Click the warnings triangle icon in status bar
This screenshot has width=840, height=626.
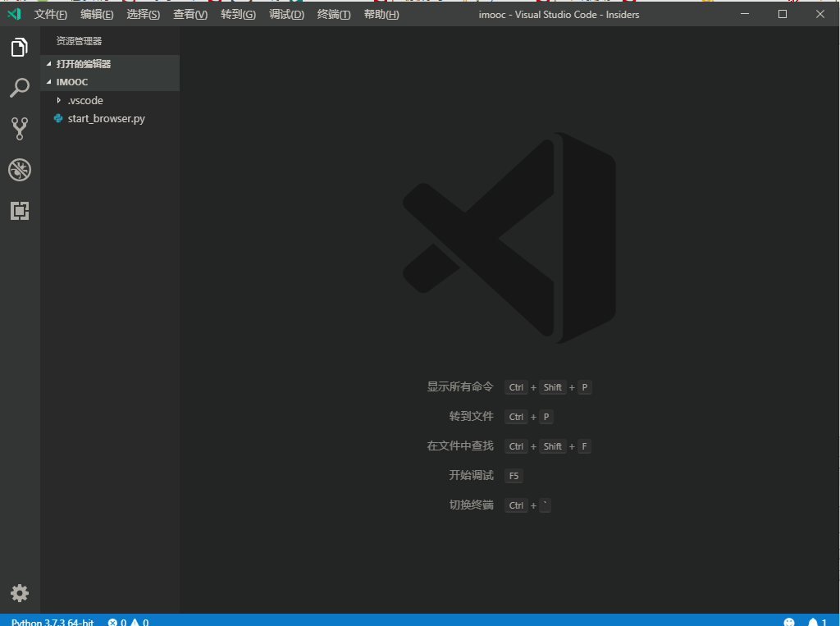point(135,622)
